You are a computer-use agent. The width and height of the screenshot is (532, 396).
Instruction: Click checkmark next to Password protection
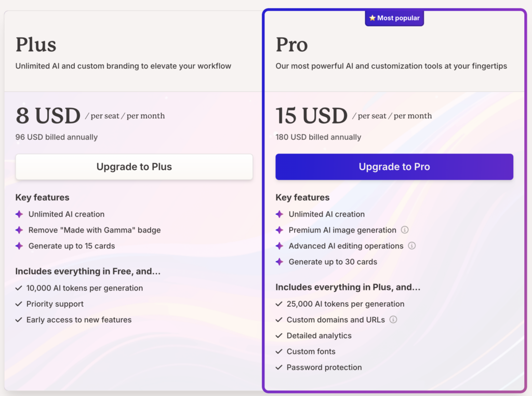click(x=279, y=367)
